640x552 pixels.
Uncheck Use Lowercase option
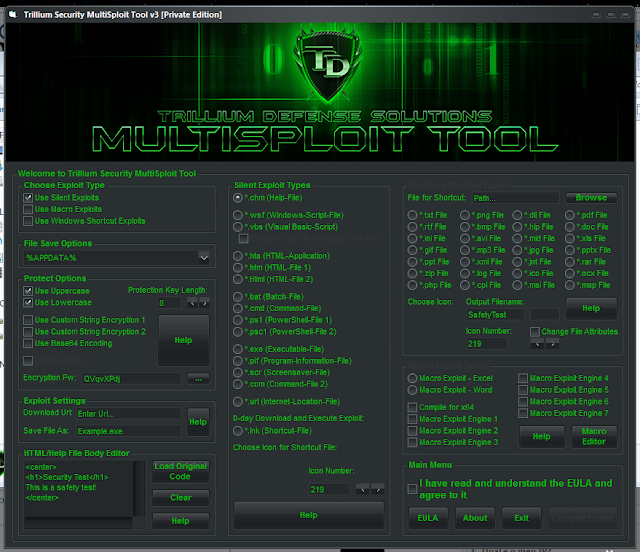[x=28, y=303]
